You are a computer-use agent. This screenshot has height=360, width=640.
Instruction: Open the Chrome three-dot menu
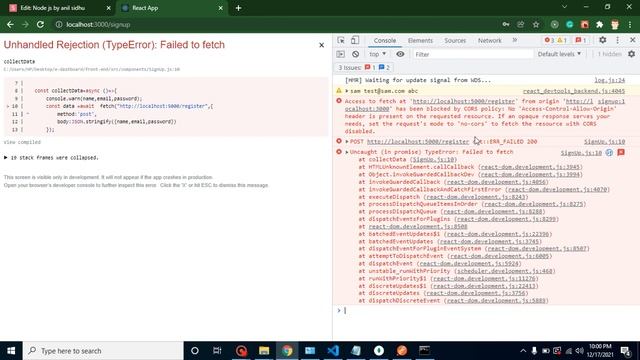[630, 24]
